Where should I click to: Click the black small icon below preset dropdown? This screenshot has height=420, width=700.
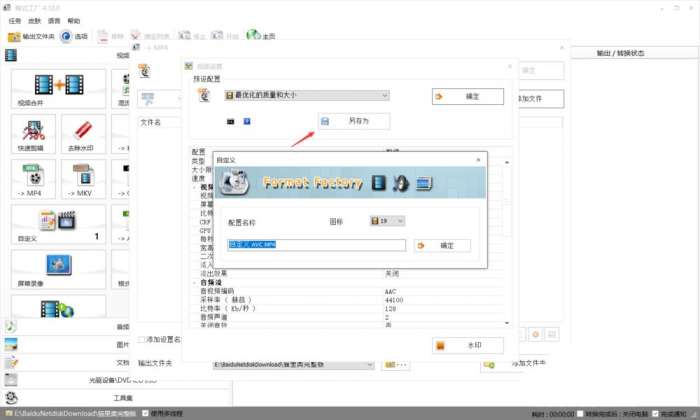tap(230, 121)
